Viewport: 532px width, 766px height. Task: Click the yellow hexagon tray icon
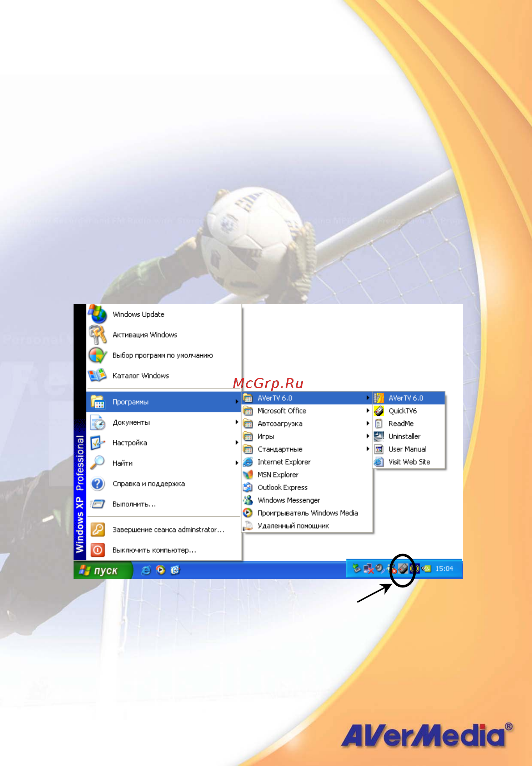click(x=414, y=569)
